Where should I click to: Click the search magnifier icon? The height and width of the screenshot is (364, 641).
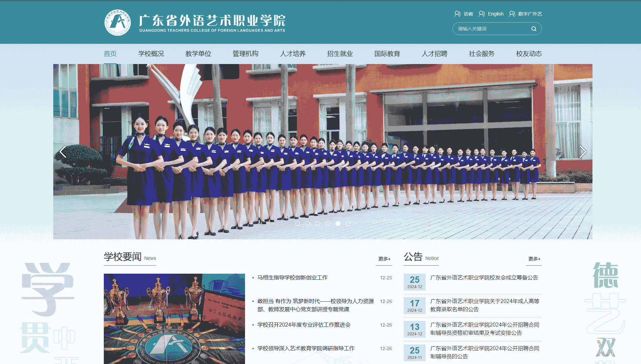click(x=534, y=29)
